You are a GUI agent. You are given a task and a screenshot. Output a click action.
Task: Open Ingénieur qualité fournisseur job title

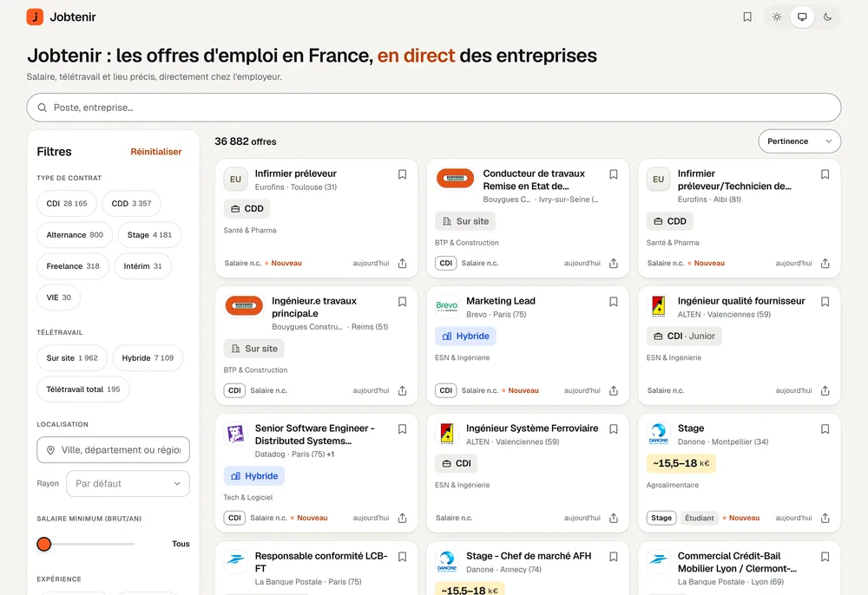[741, 301]
